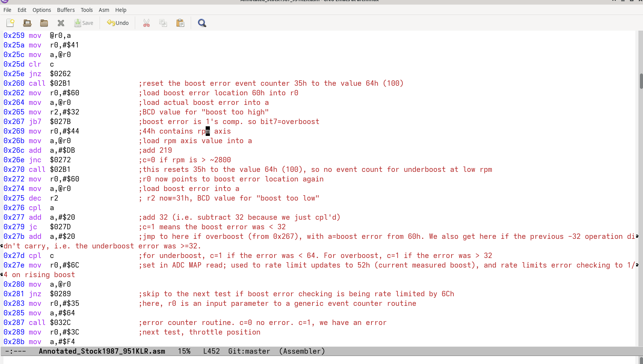Undo the last change
643x364 pixels.
click(x=118, y=23)
